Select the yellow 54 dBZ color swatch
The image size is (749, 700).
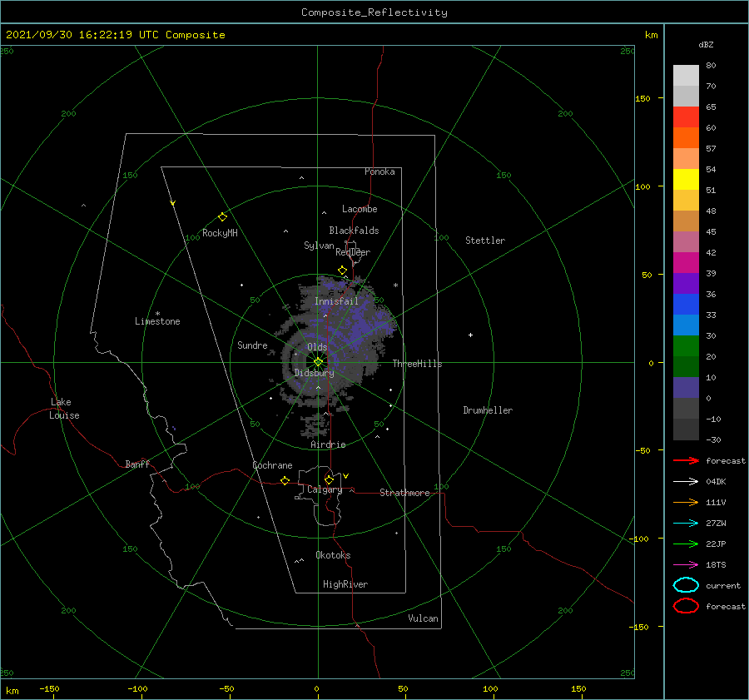click(x=686, y=179)
